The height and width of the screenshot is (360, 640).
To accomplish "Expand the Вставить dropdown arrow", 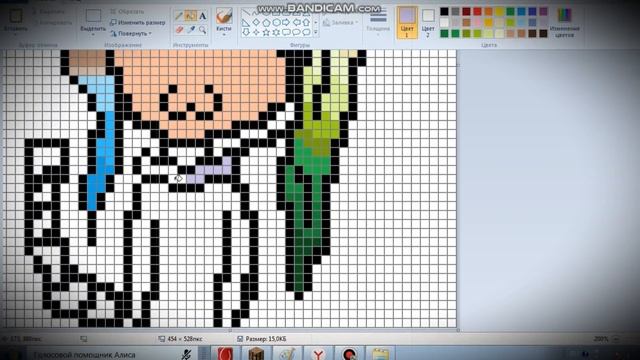I will [16, 35].
